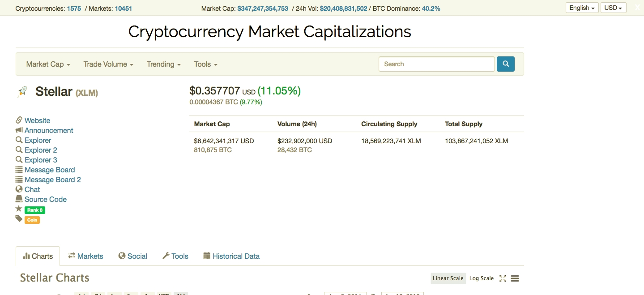Open the Tools tab below links
The height and width of the screenshot is (295, 644).
(175, 256)
